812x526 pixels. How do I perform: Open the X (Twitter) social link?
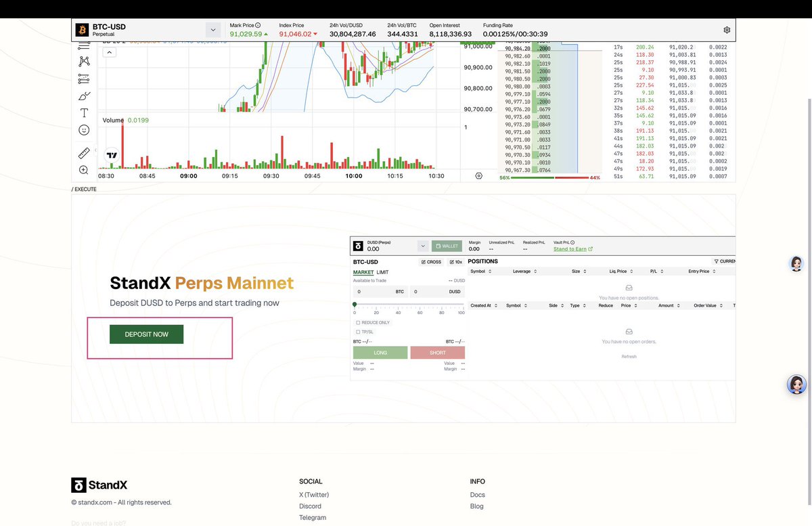point(314,495)
